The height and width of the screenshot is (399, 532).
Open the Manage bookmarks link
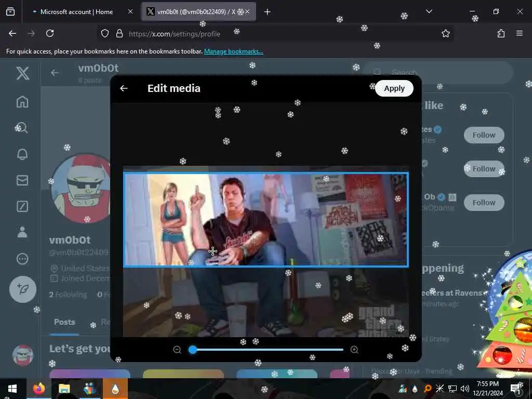coord(233,51)
